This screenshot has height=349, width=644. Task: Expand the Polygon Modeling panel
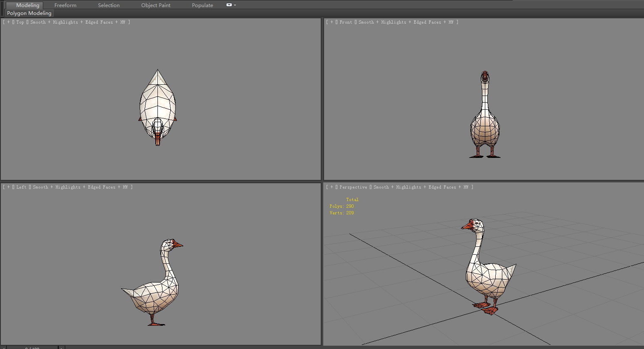tap(28, 13)
